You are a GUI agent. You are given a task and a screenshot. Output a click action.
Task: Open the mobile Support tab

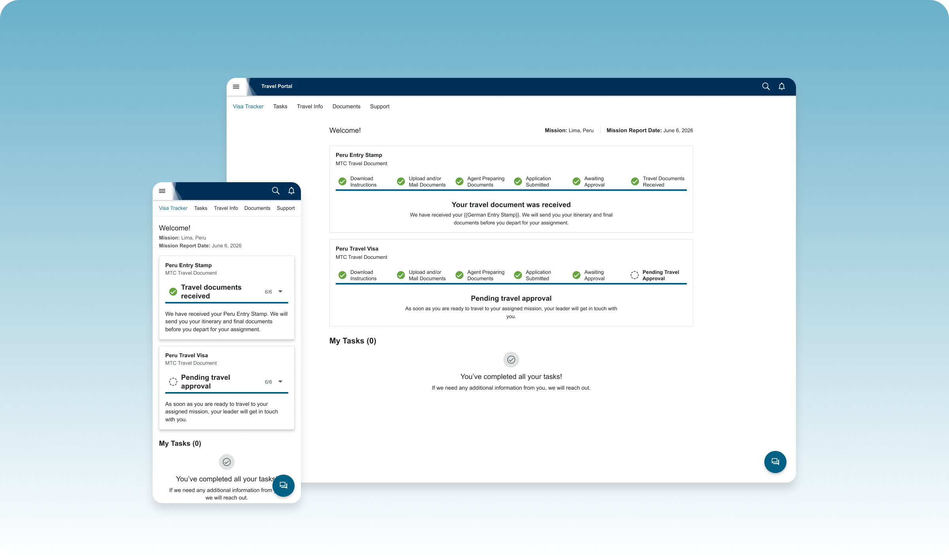[285, 208]
